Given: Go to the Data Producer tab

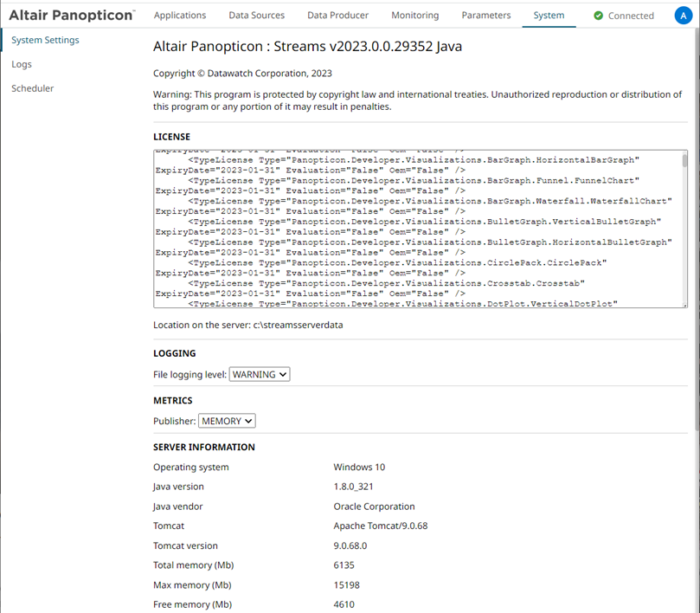Looking at the screenshot, I should (x=337, y=16).
